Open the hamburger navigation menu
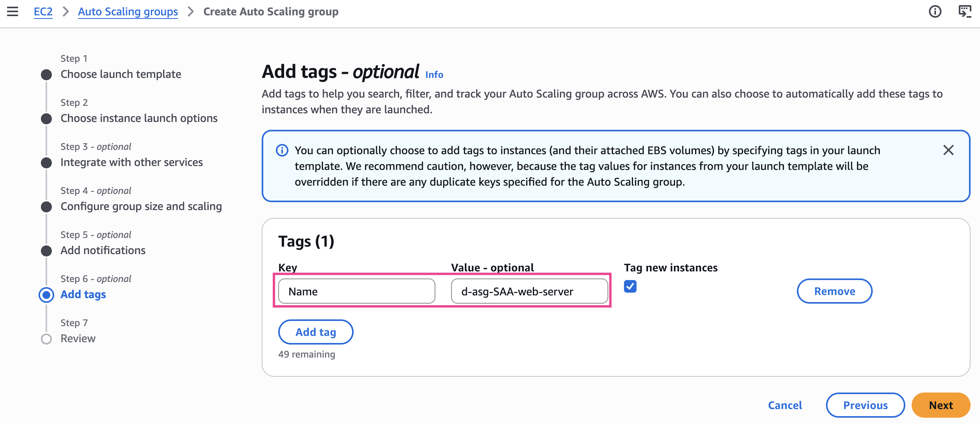Screen dimensions: 980x424 click(x=13, y=11)
